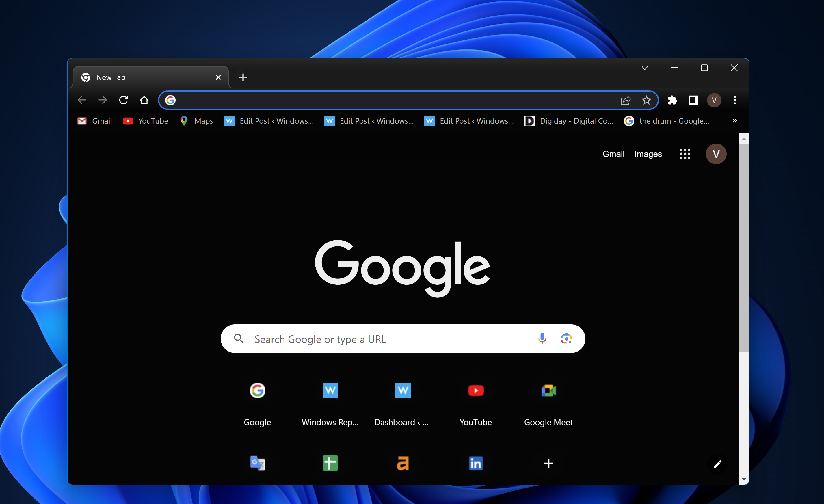Viewport: 824px width, 504px height.
Task: Open the Maps bookmark
Action: (x=196, y=121)
